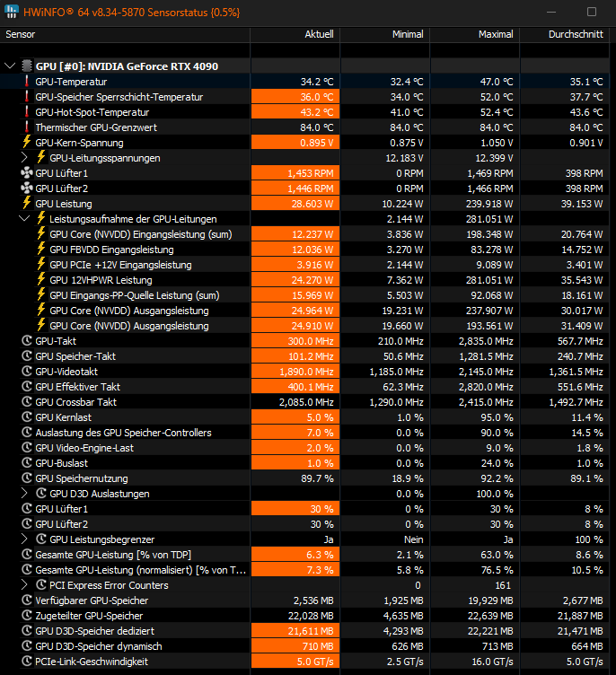Screen dimensions: 616x675
Task: Expand the GPU Leistungsbegrenzer subgroup
Action: [x=24, y=539]
